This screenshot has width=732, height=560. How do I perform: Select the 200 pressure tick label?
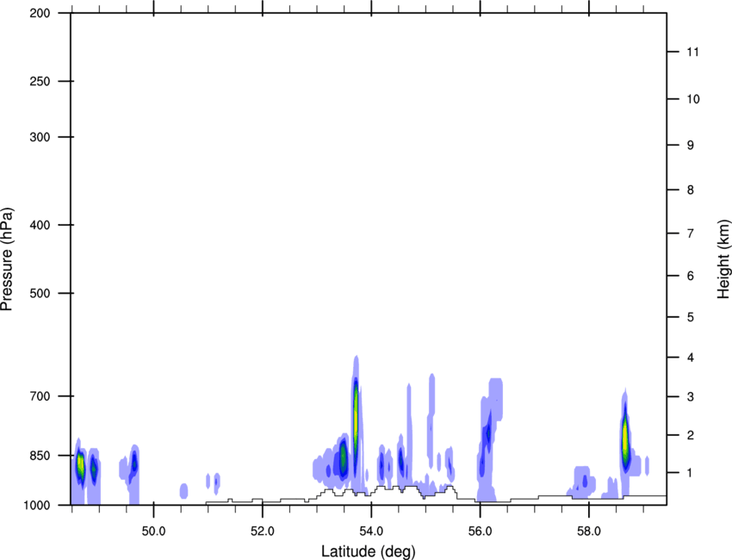(40, 13)
